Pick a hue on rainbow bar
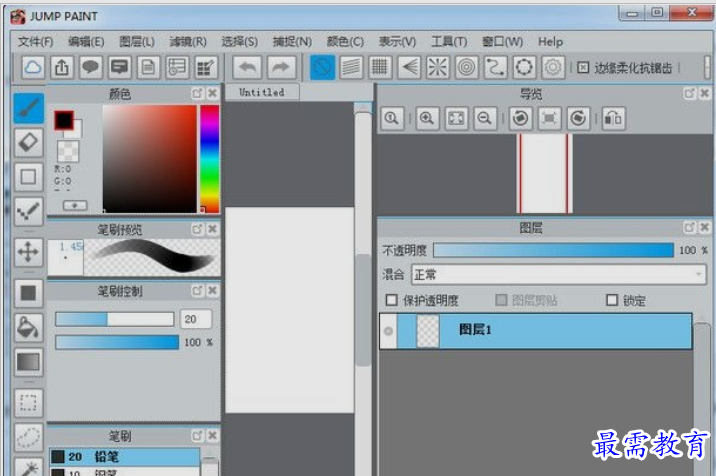Screen dimensions: 716x476 [210, 159]
